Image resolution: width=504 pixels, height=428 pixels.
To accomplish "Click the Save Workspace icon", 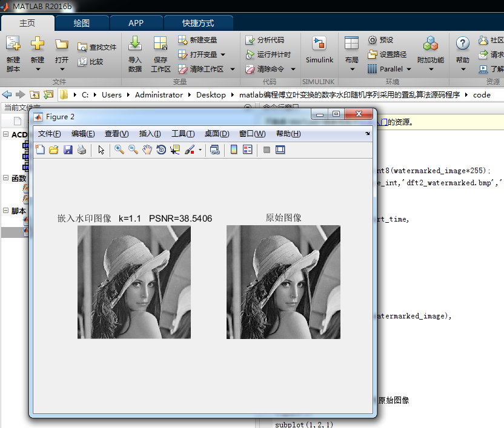I will pyautogui.click(x=161, y=44).
